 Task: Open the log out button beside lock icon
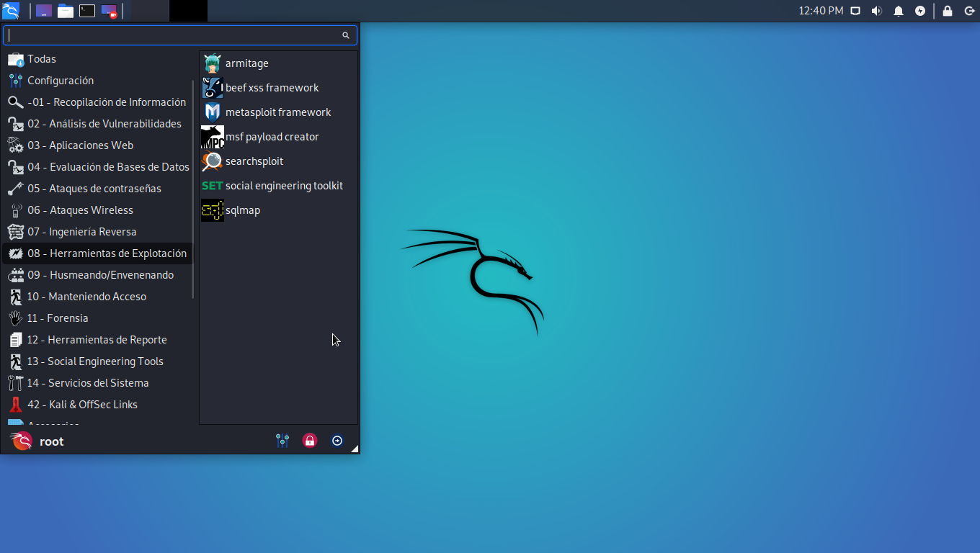pyautogui.click(x=337, y=441)
